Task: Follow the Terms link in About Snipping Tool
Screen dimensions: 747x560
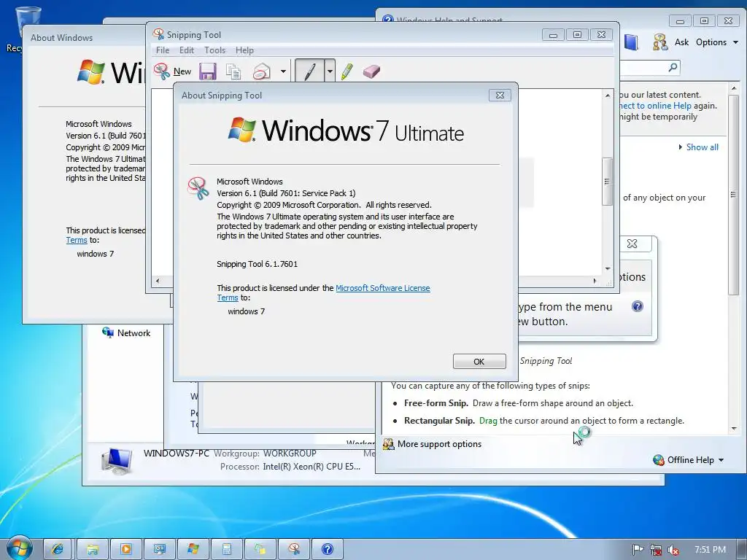Action: pos(228,297)
